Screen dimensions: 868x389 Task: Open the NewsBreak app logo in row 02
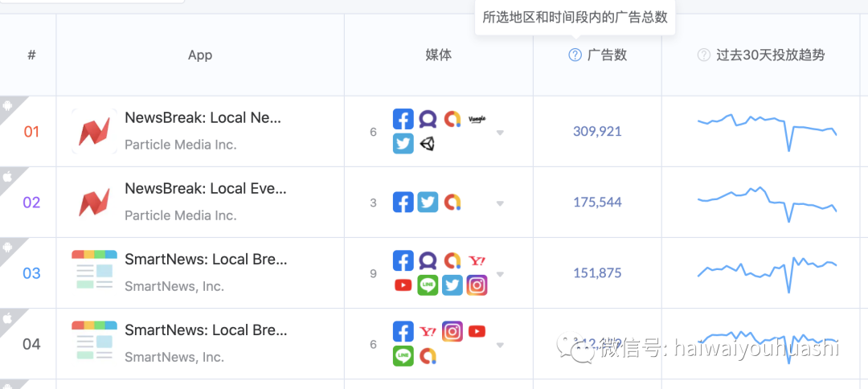94,202
